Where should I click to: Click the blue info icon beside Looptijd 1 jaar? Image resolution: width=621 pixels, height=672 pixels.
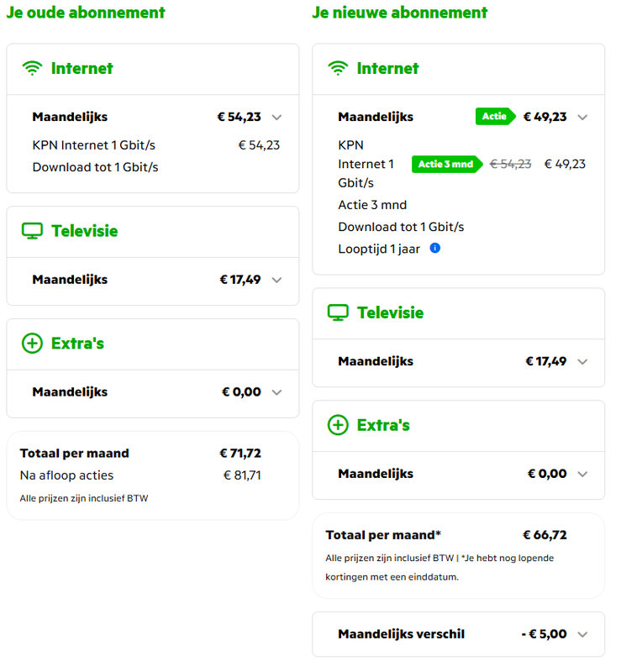(435, 249)
